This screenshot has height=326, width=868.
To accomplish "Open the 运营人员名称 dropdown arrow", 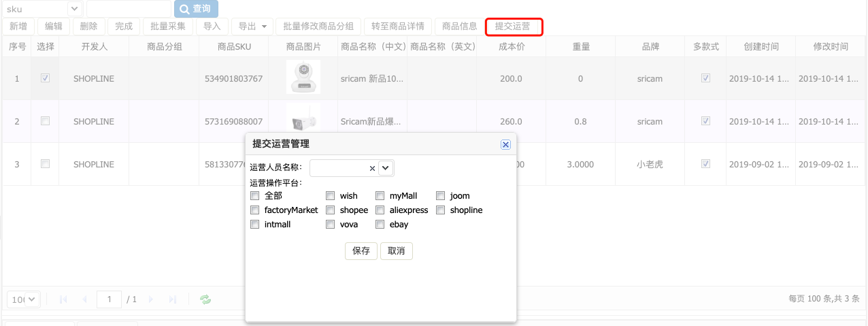I will 386,168.
